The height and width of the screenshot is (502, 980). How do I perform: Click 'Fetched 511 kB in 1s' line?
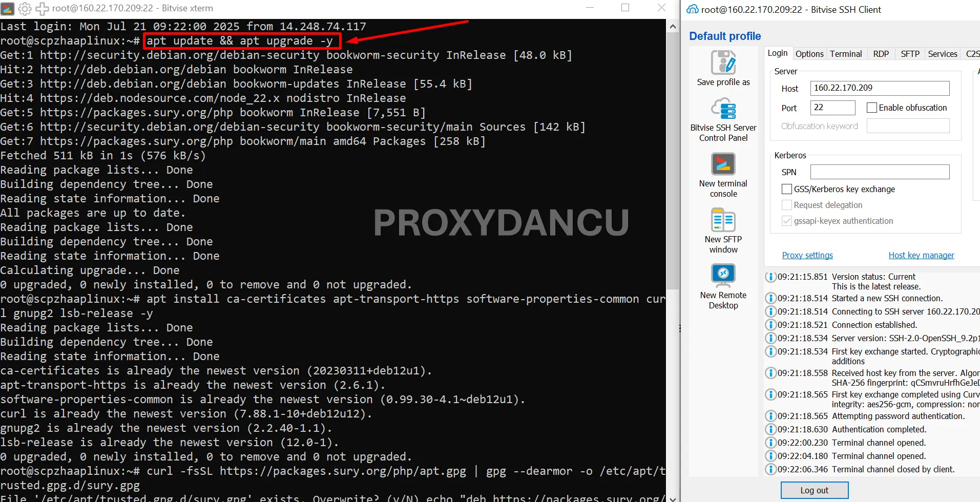click(102, 155)
